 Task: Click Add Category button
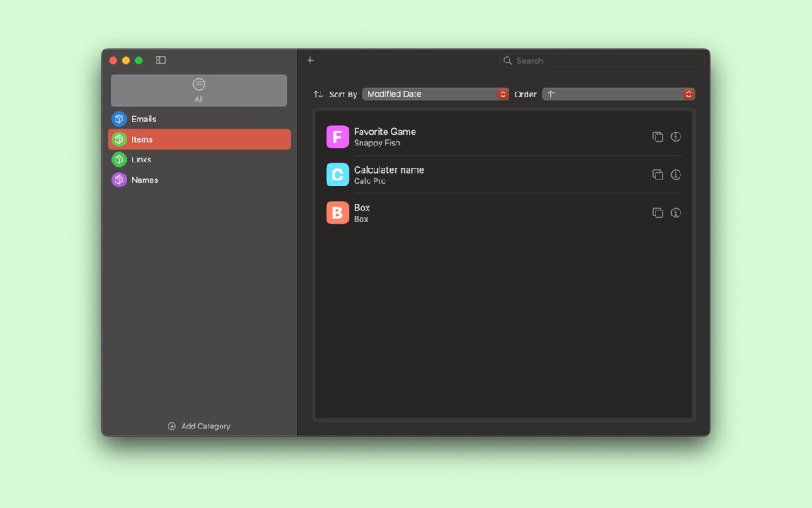point(199,427)
